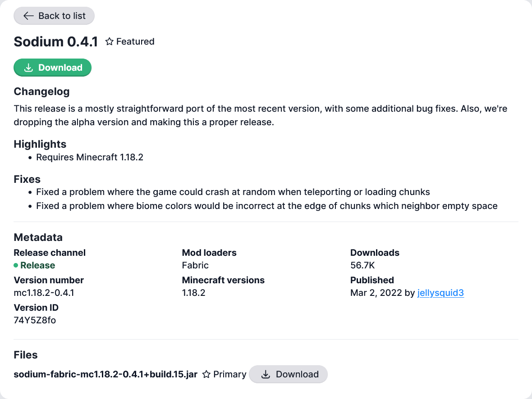Click the Featured label text

tap(135, 41)
